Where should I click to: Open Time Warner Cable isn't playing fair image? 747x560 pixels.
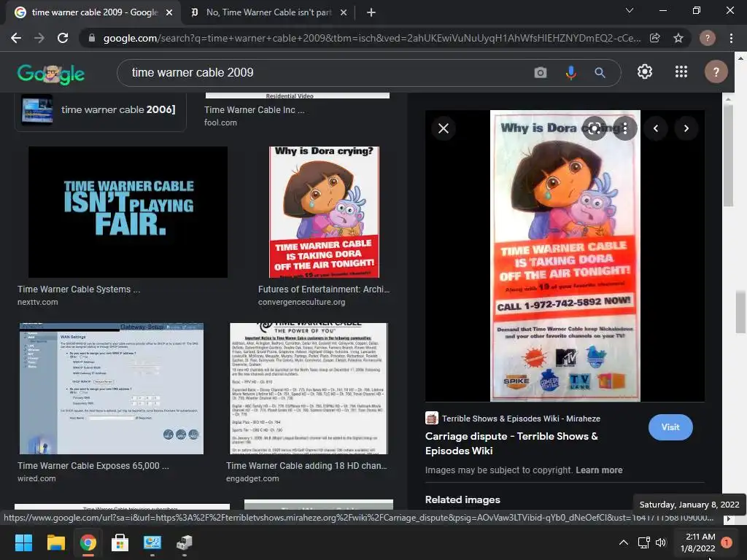[x=128, y=212]
